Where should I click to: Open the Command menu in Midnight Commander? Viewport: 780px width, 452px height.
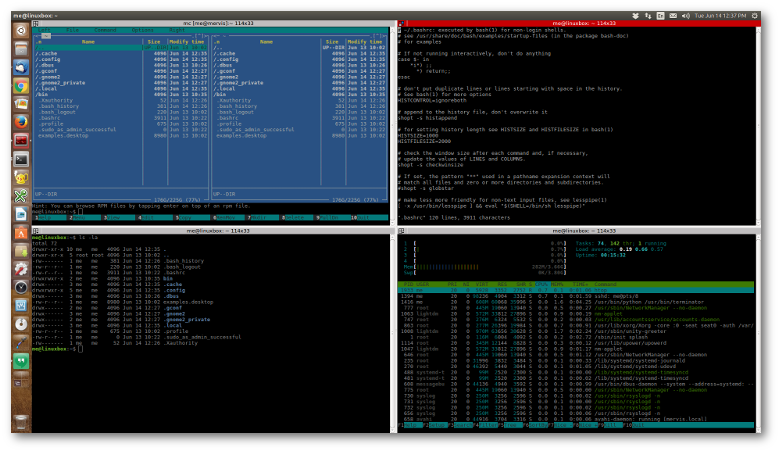pos(105,30)
